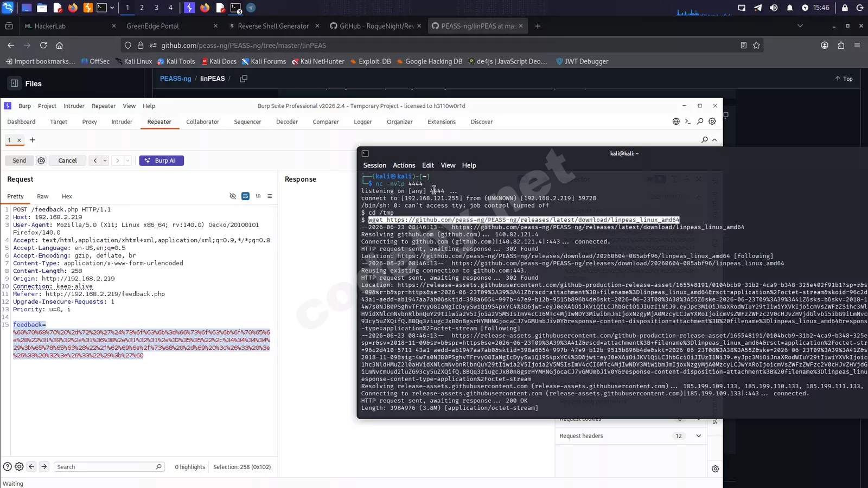Toggle showing newline characters in Request
Image resolution: width=868 pixels, height=488 pixels.
click(258, 196)
